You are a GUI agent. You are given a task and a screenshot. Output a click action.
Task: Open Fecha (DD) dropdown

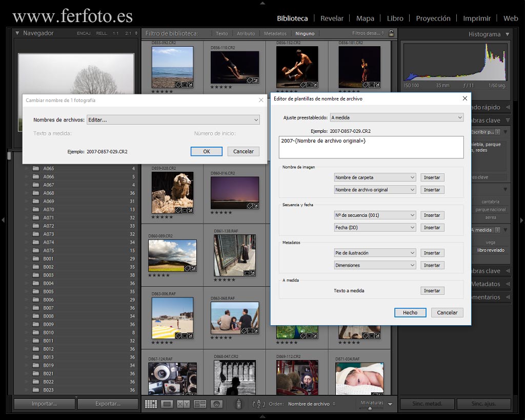point(375,227)
